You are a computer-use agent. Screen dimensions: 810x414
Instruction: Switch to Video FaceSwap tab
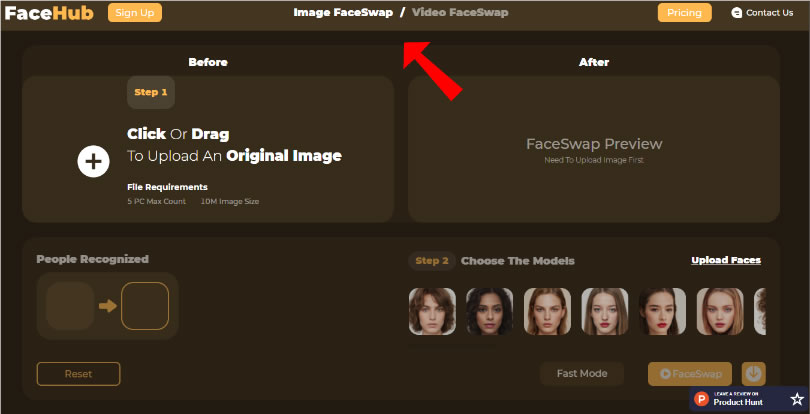[x=460, y=12]
